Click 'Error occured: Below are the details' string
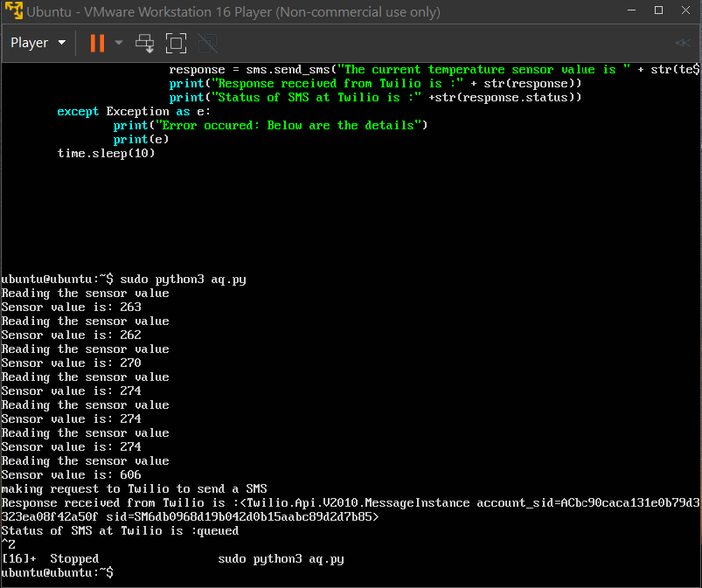This screenshot has width=702, height=588. tap(288, 125)
